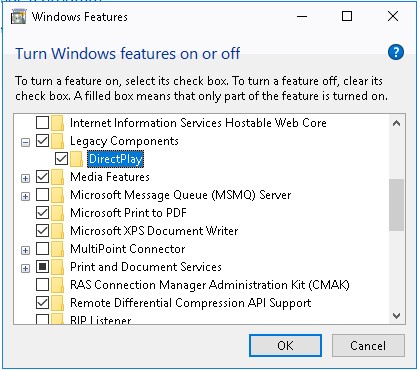Collapse the Legacy Components tree node
417x370 pixels.
click(25, 143)
